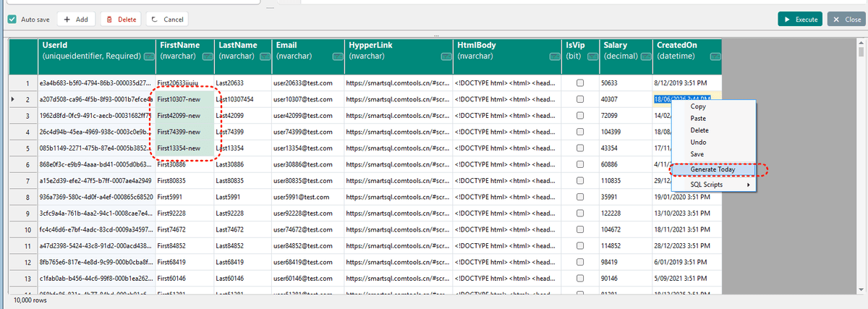The height and width of the screenshot is (309, 868).
Task: Check IsVip box for row 10
Action: pos(579,229)
